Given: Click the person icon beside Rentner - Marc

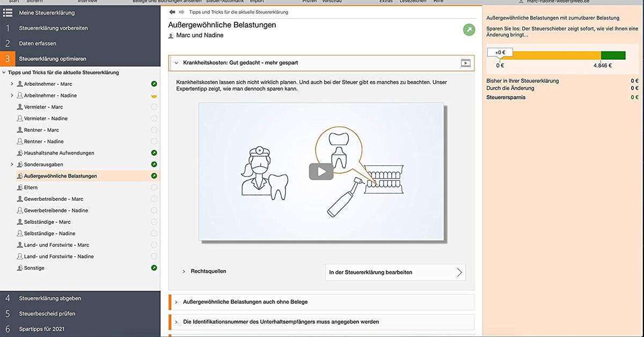Looking at the screenshot, I should pyautogui.click(x=20, y=130).
